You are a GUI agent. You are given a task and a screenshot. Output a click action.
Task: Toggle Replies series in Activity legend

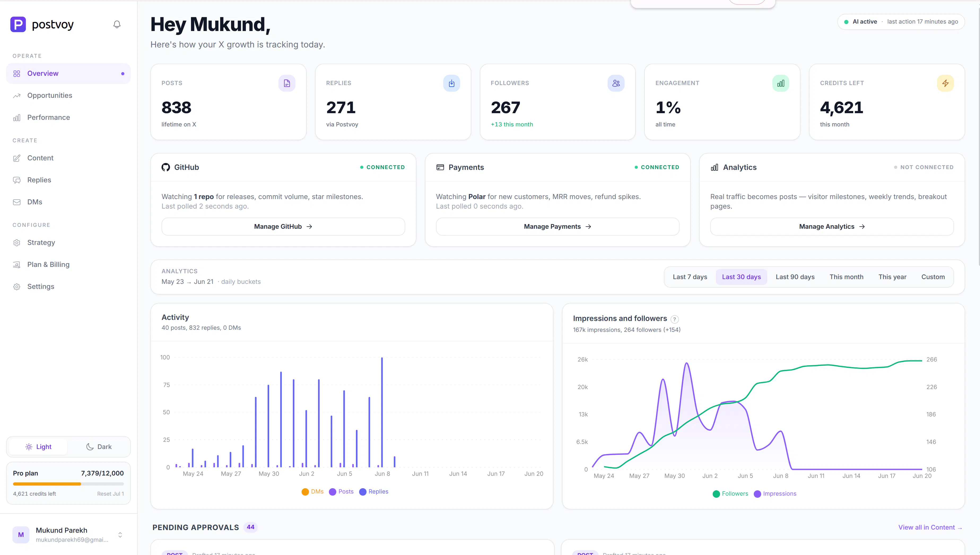pos(374,492)
